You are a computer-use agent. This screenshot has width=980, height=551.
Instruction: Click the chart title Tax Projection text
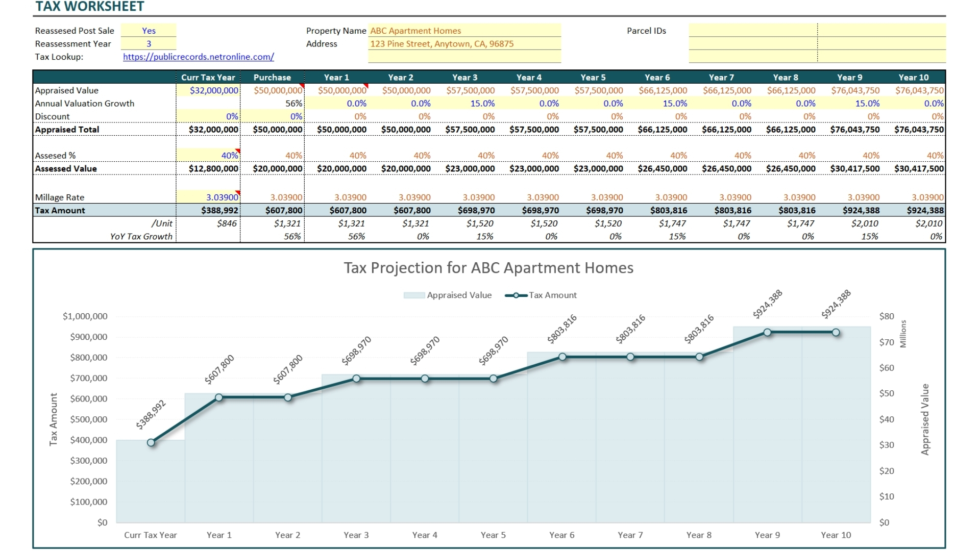click(488, 268)
